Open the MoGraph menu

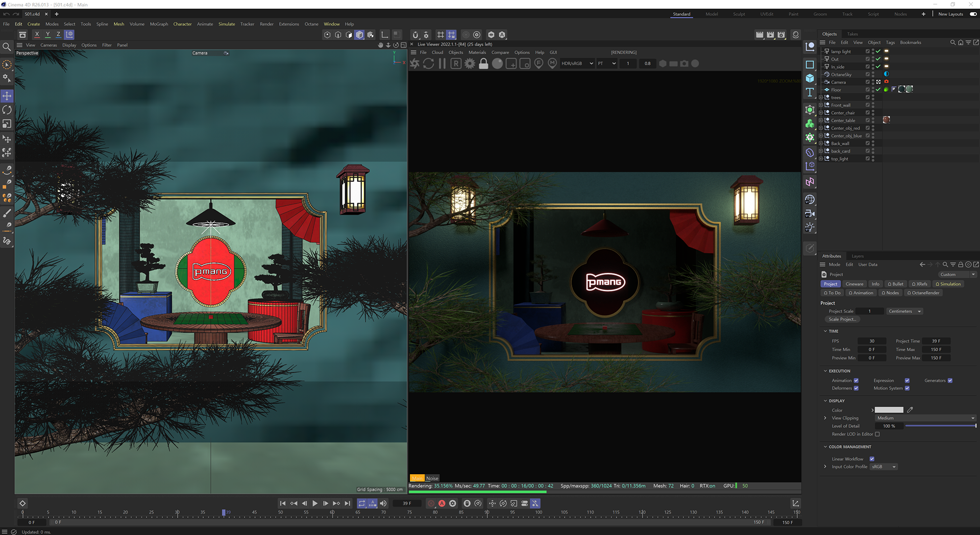coord(159,24)
